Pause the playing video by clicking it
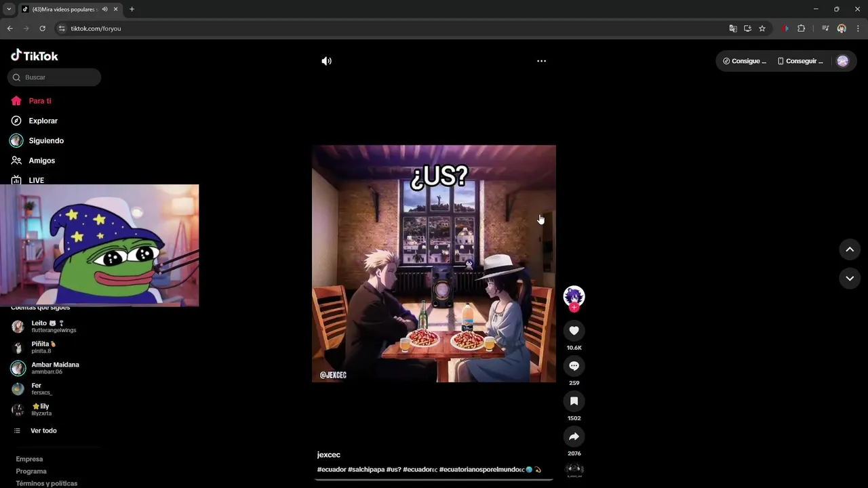Screen dimensions: 868x488 tap(434, 264)
